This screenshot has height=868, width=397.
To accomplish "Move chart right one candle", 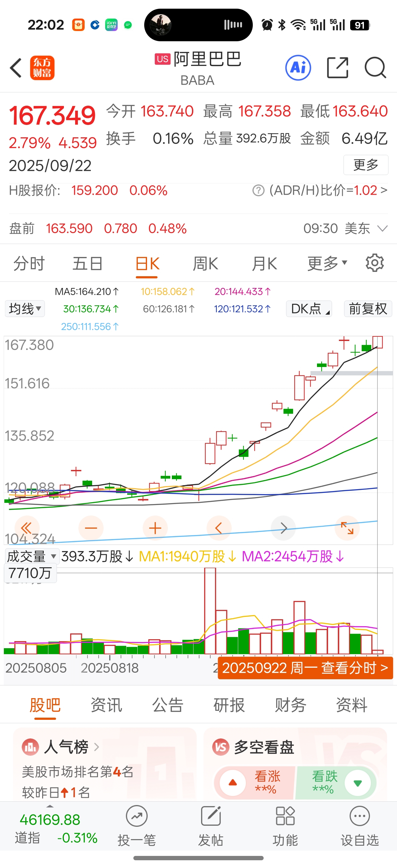I will click(283, 528).
